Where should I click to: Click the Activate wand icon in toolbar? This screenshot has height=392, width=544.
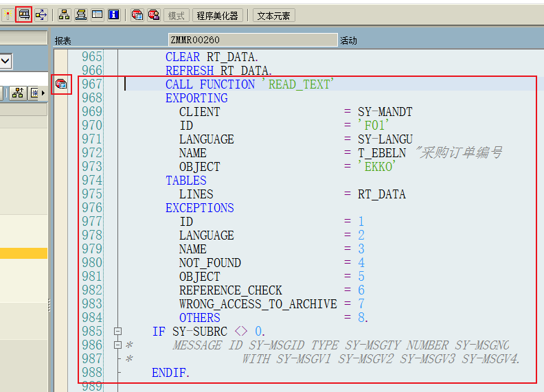click(7, 15)
